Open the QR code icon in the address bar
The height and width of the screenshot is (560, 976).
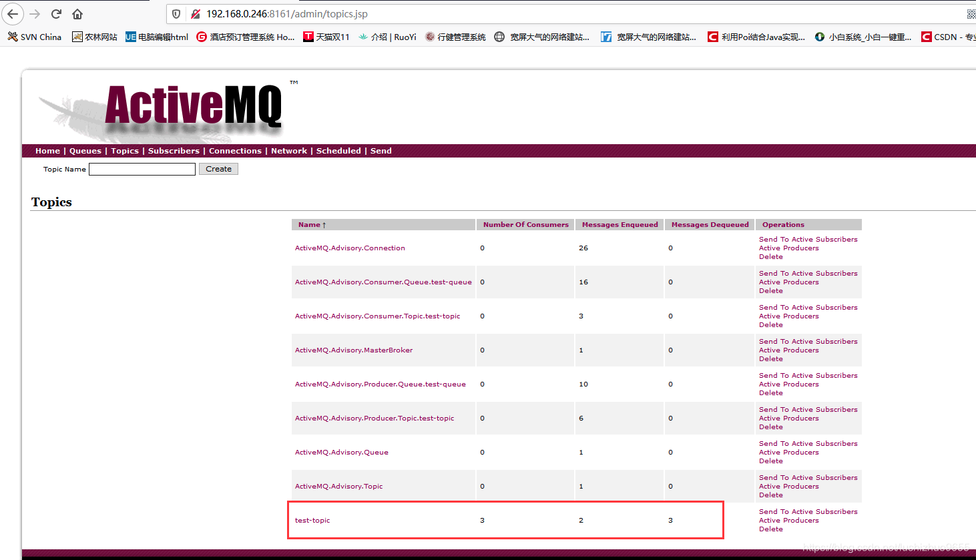tap(971, 14)
